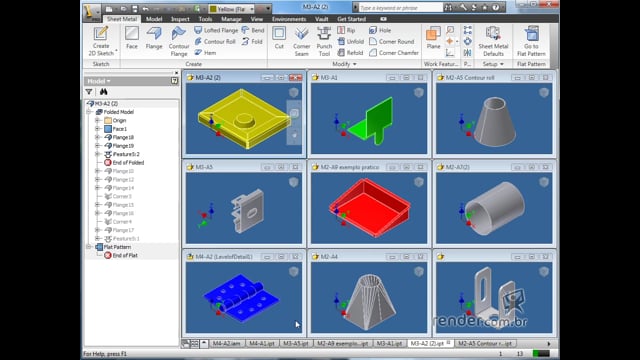Expand Flange18 in browser tree
Image resolution: width=640 pixels, height=360 pixels.
tap(97, 138)
